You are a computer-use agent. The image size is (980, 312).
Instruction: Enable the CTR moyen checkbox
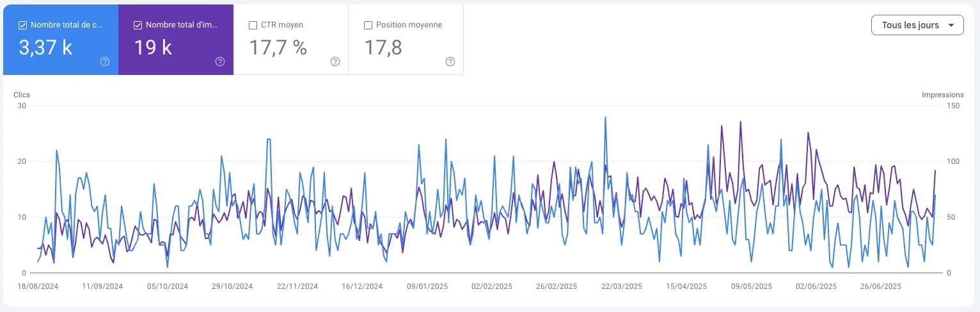pos(253,25)
